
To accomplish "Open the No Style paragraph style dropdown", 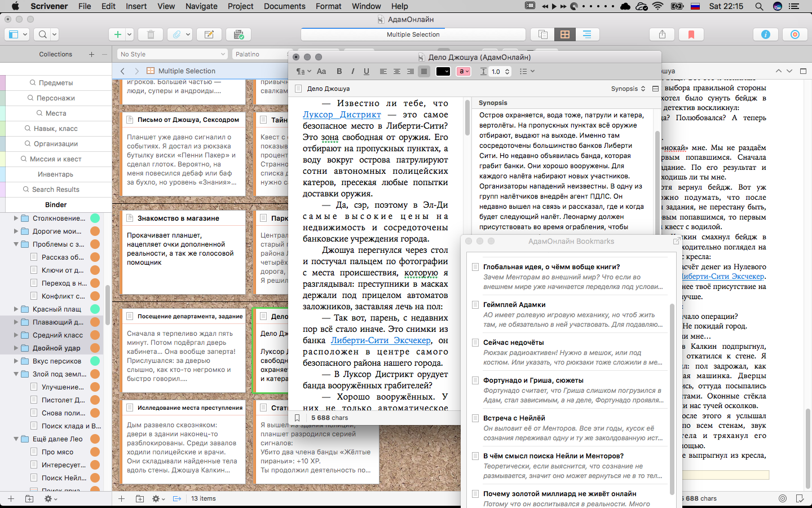I will 172,54.
